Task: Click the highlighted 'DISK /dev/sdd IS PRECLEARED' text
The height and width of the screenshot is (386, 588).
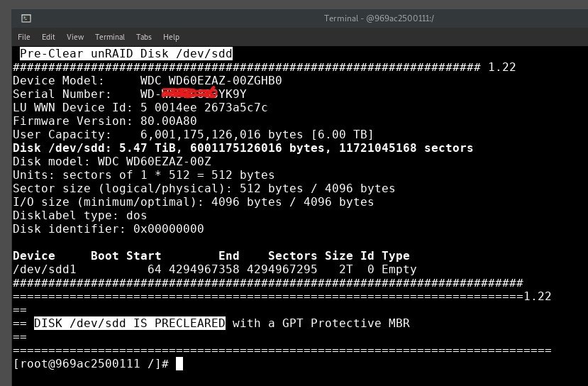Action: pyautogui.click(x=130, y=323)
